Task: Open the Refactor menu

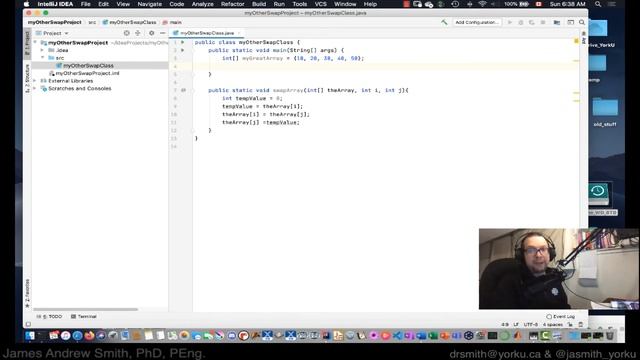Action: pyautogui.click(x=232, y=4)
